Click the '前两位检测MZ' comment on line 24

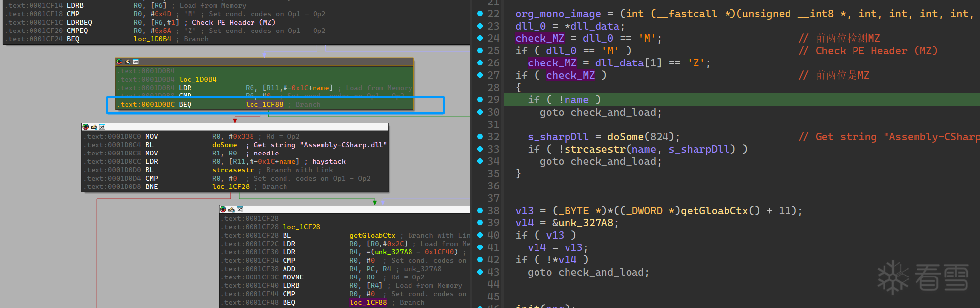pyautogui.click(x=839, y=38)
